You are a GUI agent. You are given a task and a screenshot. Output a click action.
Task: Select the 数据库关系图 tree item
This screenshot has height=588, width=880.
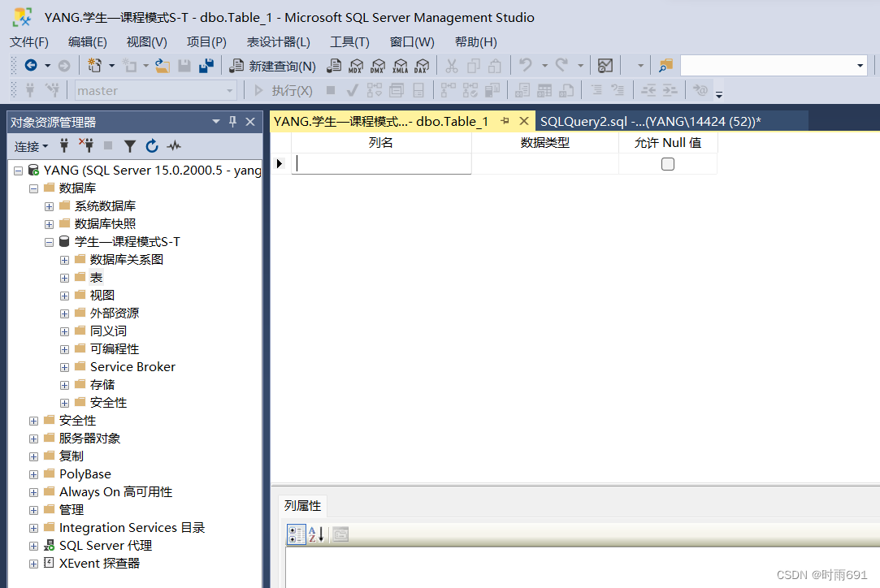(x=127, y=260)
